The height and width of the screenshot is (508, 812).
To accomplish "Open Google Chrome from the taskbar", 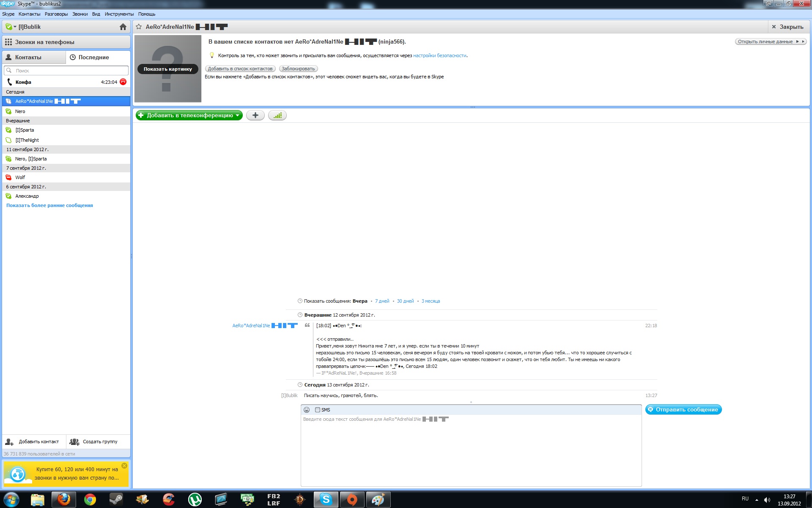I will (90, 500).
